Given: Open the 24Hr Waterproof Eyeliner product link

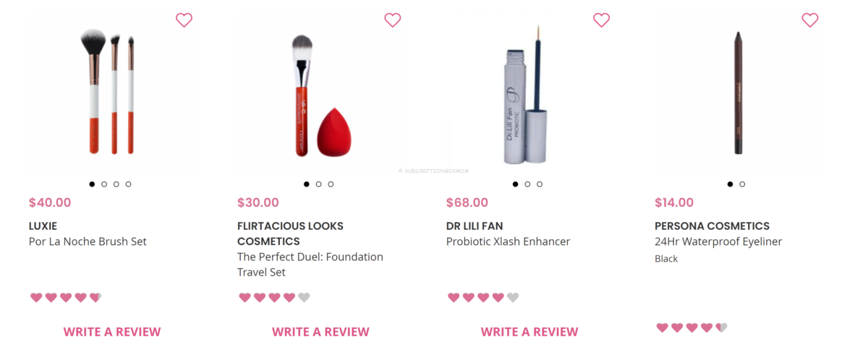Looking at the screenshot, I should 718,241.
